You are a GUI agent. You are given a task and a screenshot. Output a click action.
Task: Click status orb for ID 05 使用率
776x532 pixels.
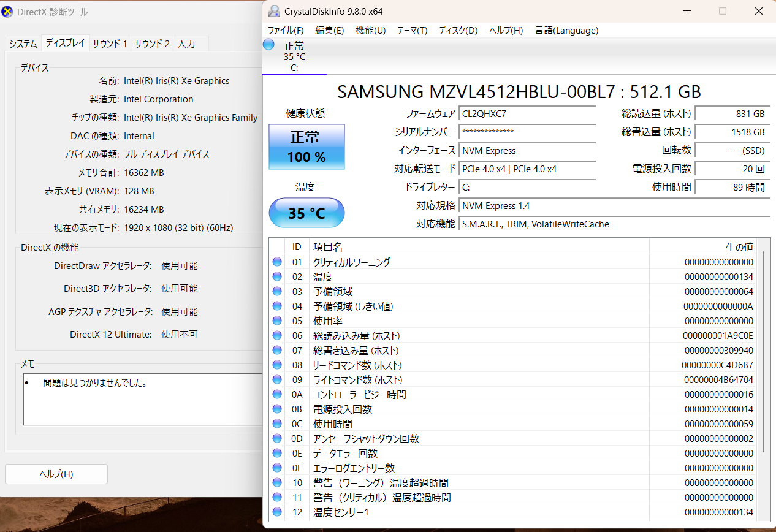pyautogui.click(x=277, y=321)
